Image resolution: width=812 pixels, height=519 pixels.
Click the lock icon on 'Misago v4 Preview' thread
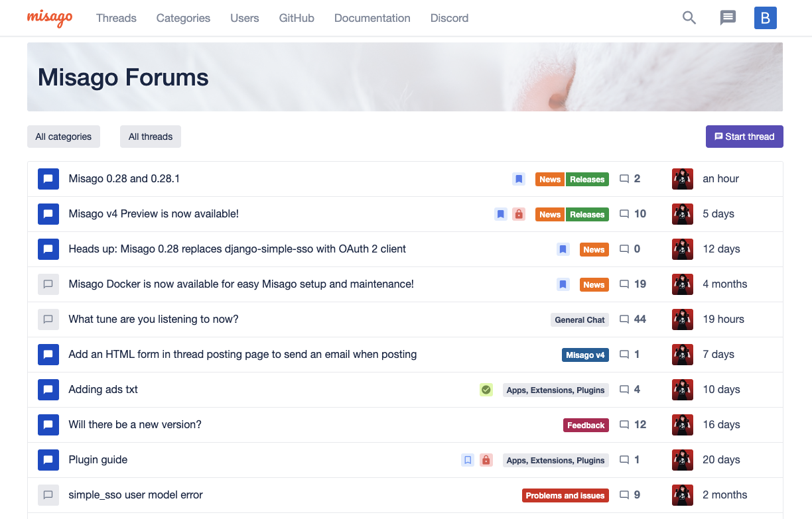click(x=518, y=214)
